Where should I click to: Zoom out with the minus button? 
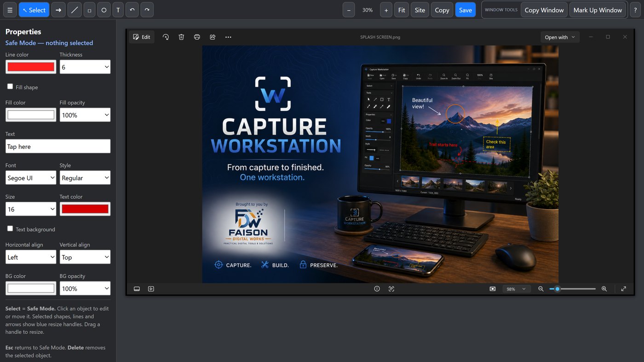349,10
